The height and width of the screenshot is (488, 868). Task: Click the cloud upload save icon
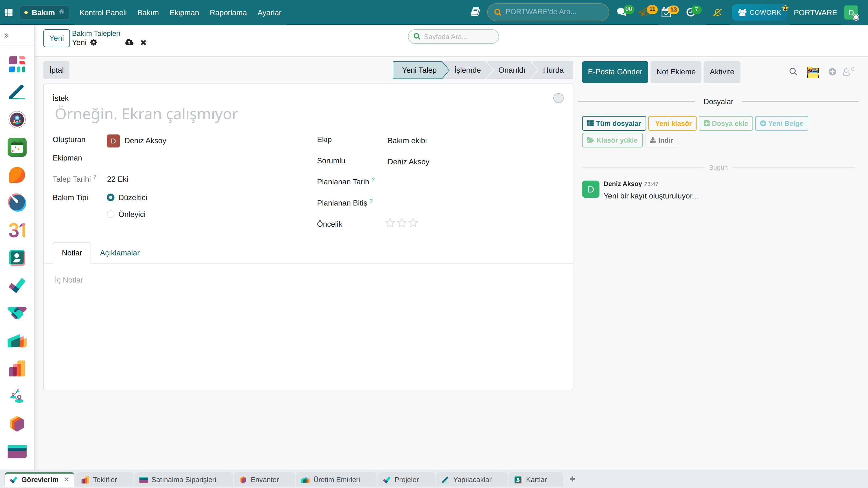(129, 42)
